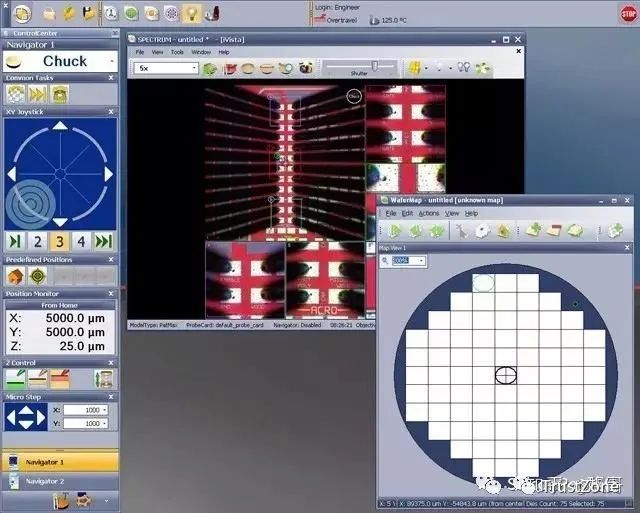The height and width of the screenshot is (513, 640).
Task: Open the View menu in WaferMap window
Action: tap(451, 213)
